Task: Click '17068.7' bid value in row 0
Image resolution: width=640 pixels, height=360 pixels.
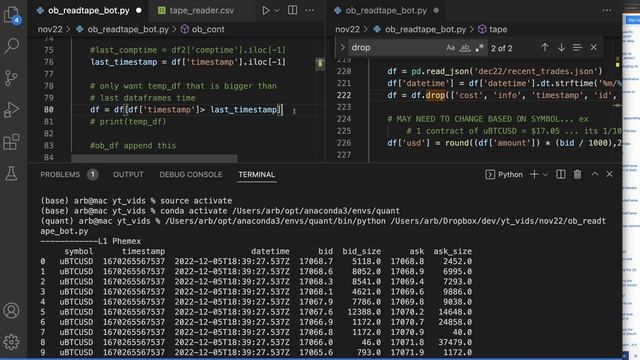Action: click(316, 261)
